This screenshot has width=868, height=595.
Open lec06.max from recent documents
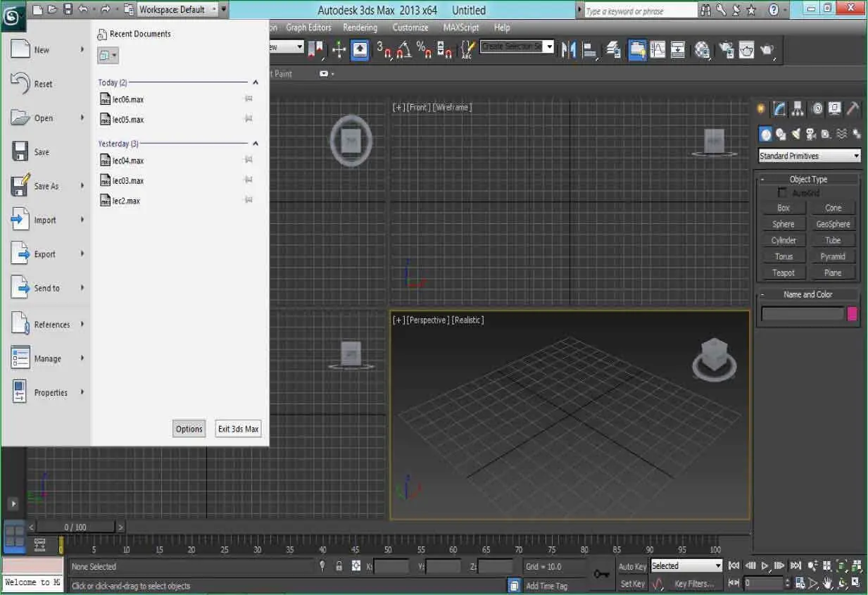click(x=122, y=99)
